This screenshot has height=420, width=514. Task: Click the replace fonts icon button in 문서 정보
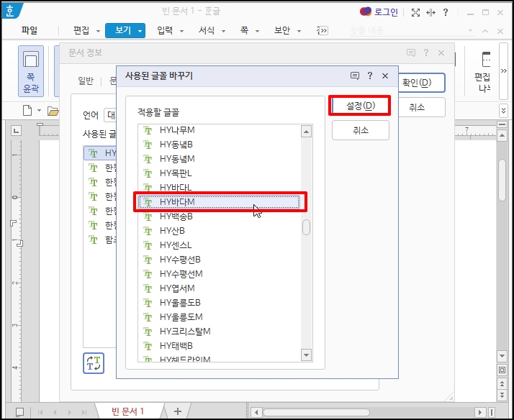94,363
